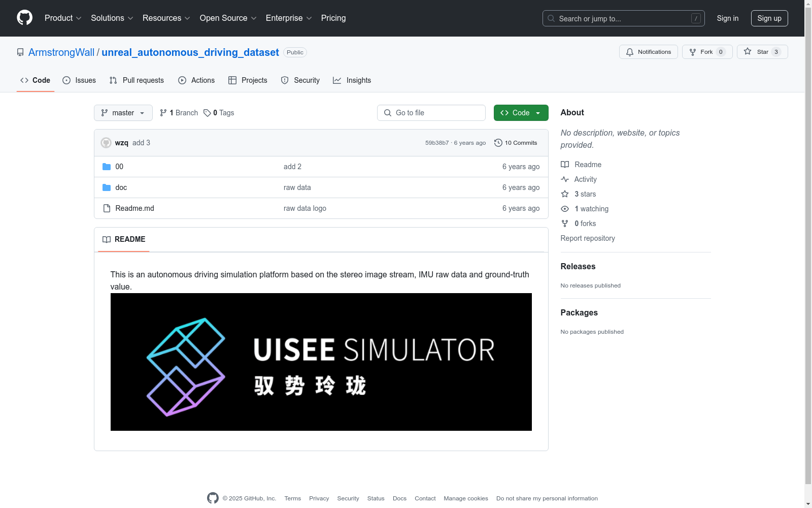Click the Activity pulse icon
Screen dimensions: 812x508
565,179
